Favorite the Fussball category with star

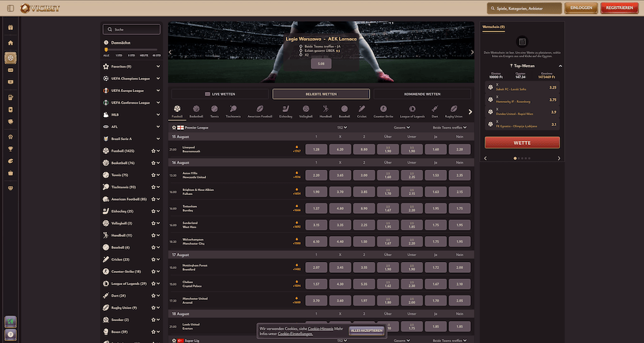tap(153, 151)
